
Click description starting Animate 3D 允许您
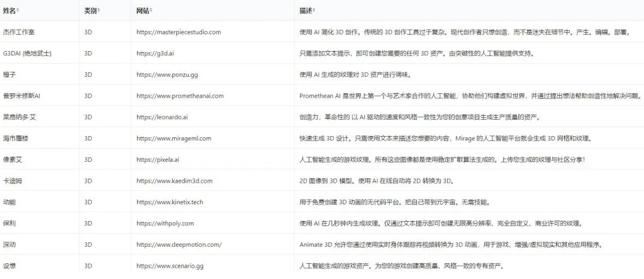[451, 245]
